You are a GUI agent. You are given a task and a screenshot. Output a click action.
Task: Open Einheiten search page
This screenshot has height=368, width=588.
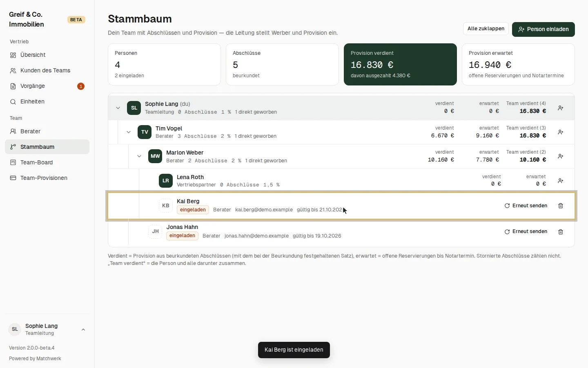(x=47, y=101)
